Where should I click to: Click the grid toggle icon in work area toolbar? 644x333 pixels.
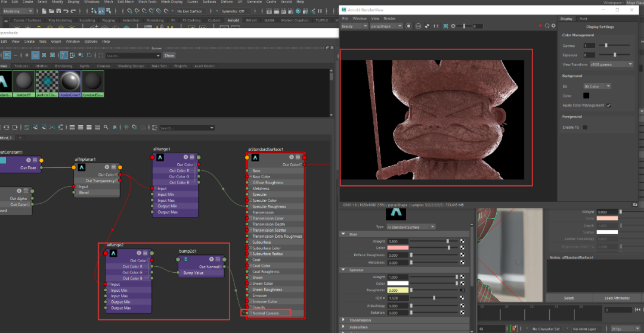(x=126, y=127)
